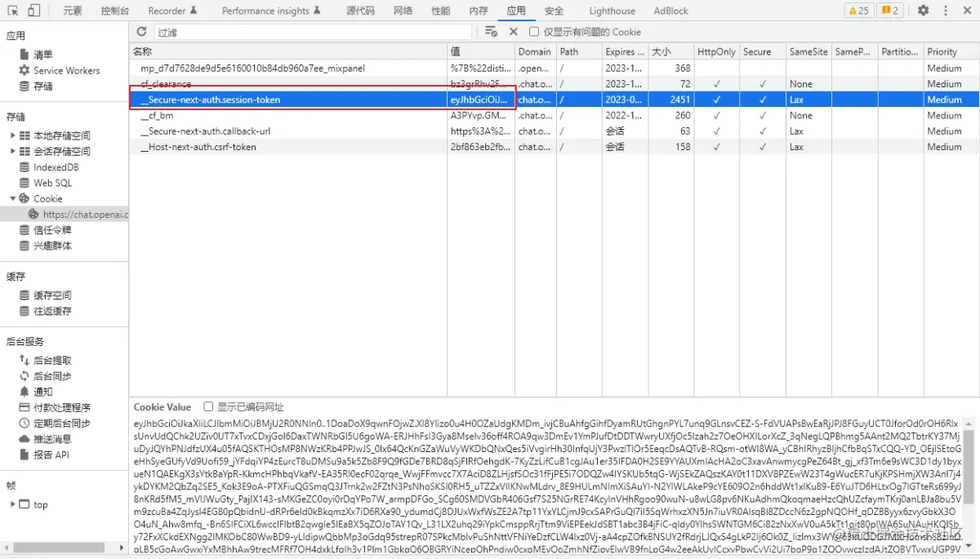Open 后台同步 background service
Viewport: 980px width, 559px height.
pyautogui.click(x=52, y=376)
